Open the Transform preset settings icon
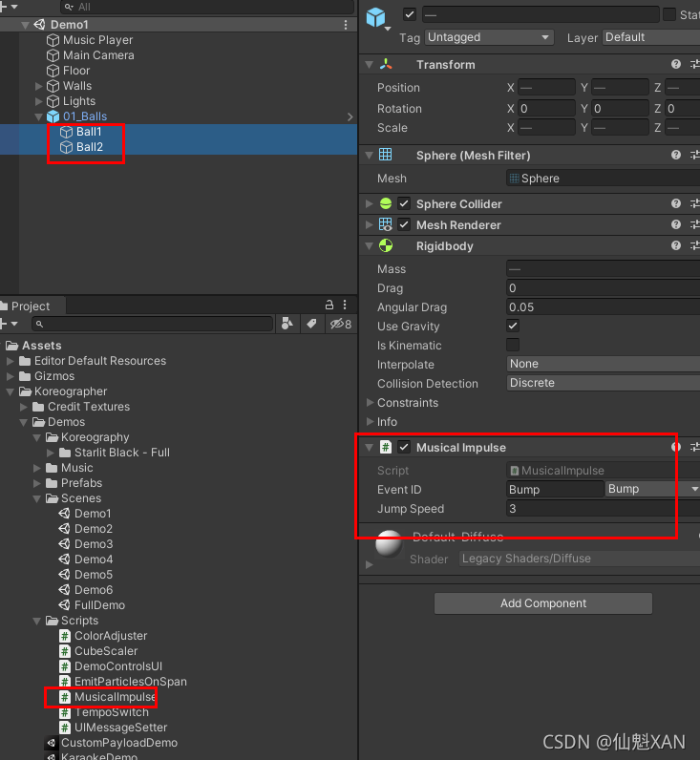This screenshot has width=700, height=760. point(695,64)
